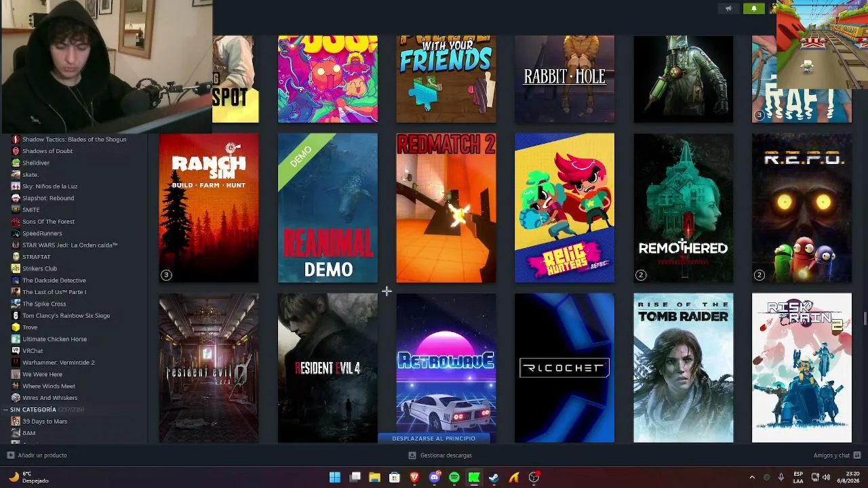Open the R.E.P.O. game cover
Screen dimensions: 868x488
pos(802,208)
